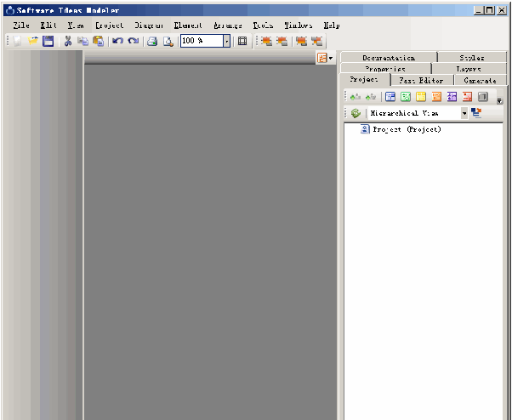Click the orange diagram icon above the canvas
Screen dimensions: 512x420
[x=322, y=58]
